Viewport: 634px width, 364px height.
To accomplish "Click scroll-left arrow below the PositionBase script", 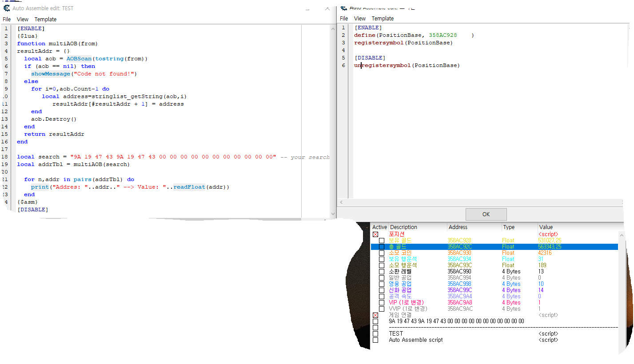I will click(x=341, y=202).
